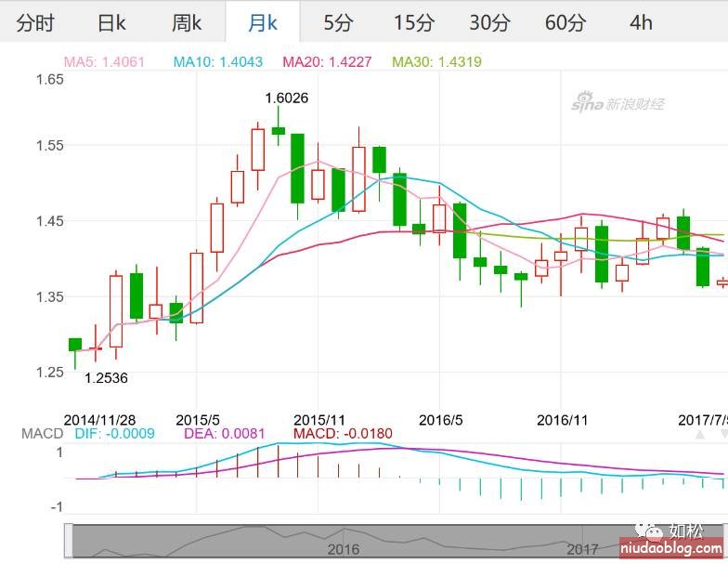728x564 pixels.
Task: Open the 60分 hourly chart tab
Action: tap(565, 23)
